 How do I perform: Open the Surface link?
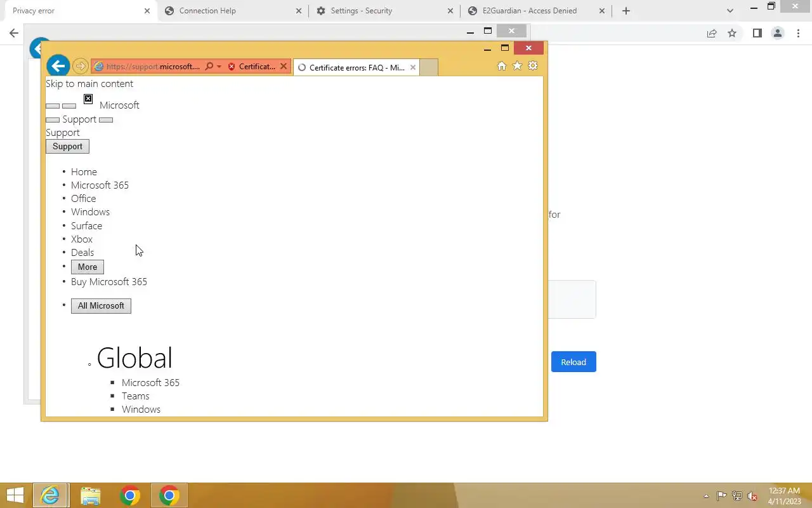pos(86,226)
